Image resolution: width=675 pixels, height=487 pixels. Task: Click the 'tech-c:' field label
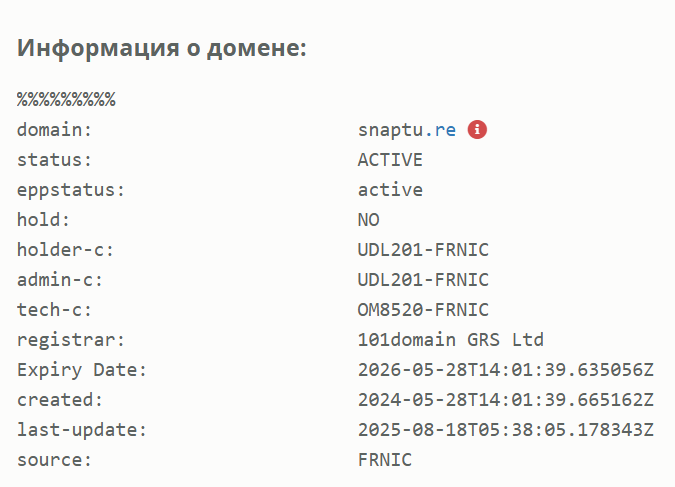coord(54,310)
